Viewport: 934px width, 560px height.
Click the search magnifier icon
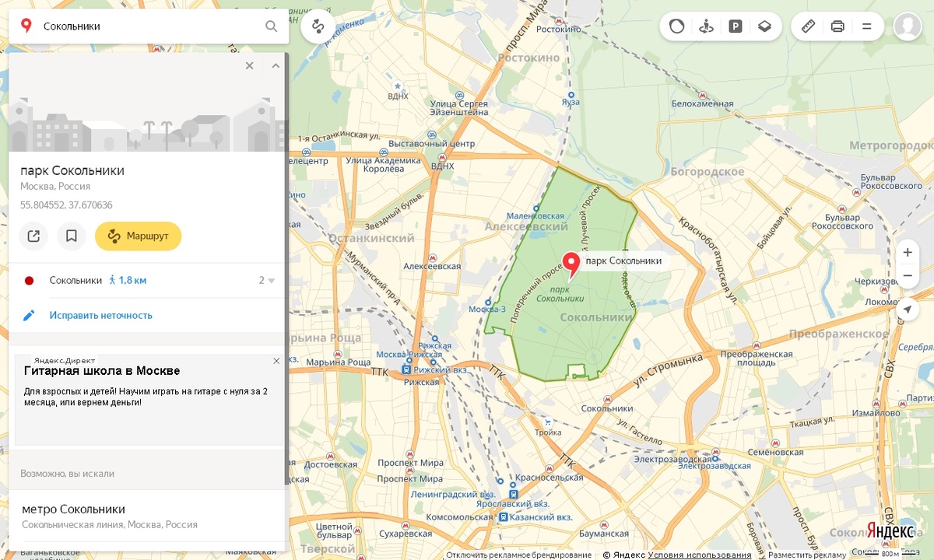click(x=271, y=26)
